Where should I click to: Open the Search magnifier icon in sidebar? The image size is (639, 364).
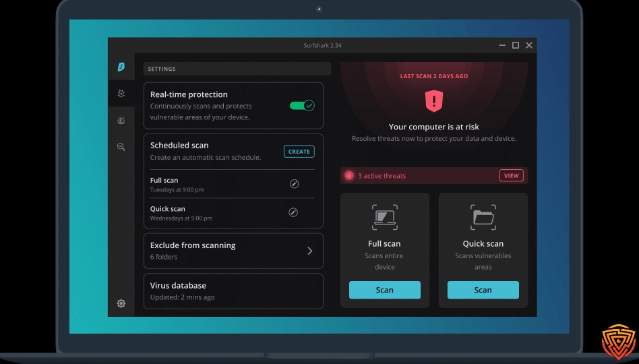[121, 146]
